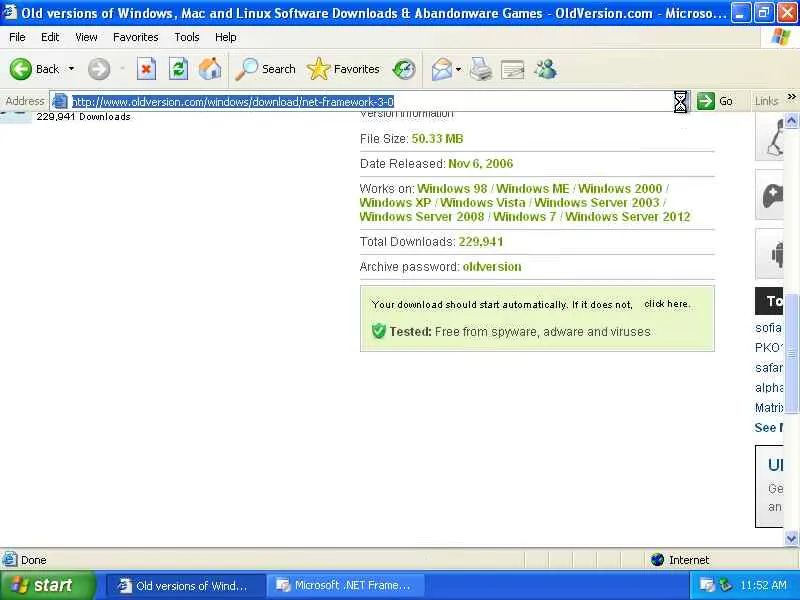Click the '229,941 Downloads' text at left
This screenshot has width=800, height=600.
point(84,117)
